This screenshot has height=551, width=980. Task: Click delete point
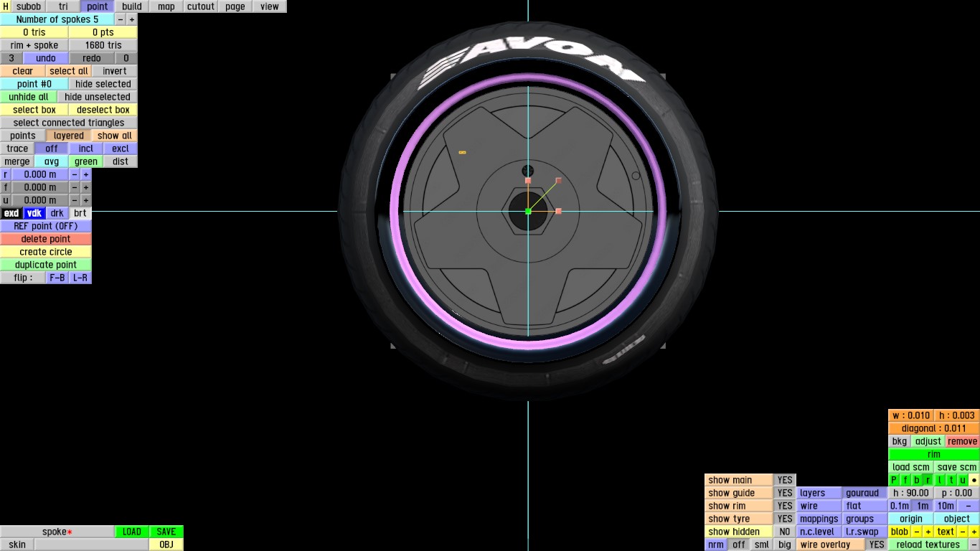point(46,239)
